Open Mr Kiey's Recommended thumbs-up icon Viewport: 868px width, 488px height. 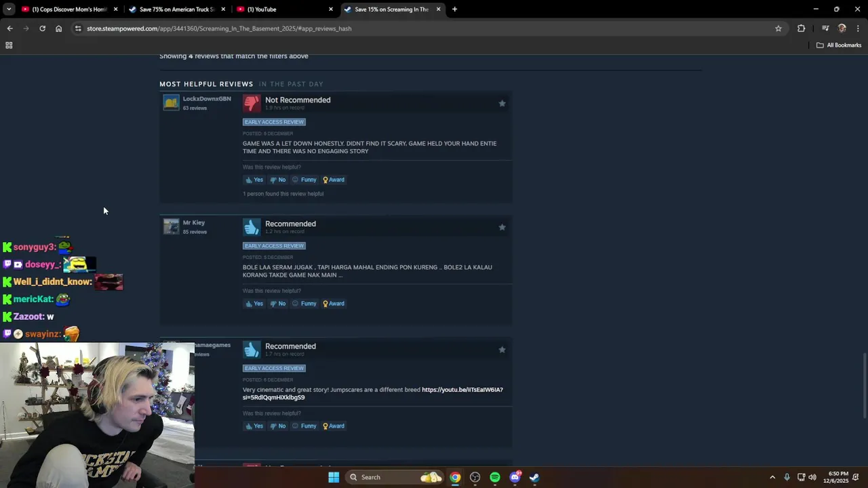point(252,227)
